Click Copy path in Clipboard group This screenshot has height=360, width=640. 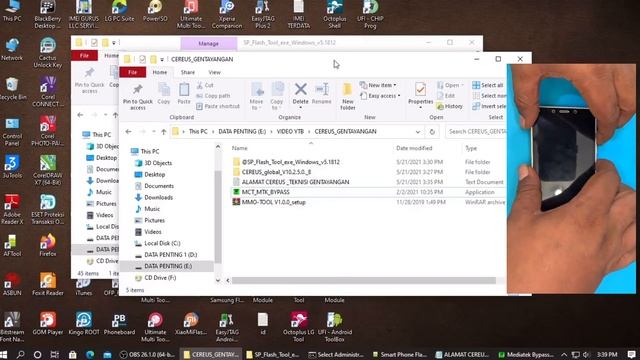click(x=213, y=96)
